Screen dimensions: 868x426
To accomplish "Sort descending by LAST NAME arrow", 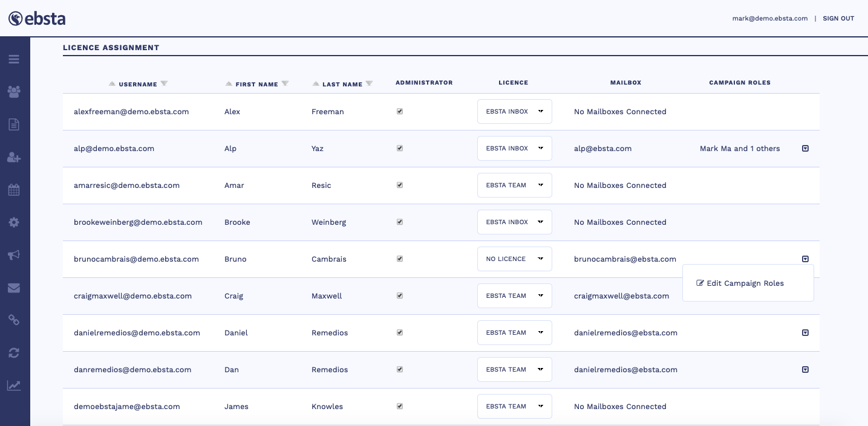I will [x=370, y=84].
